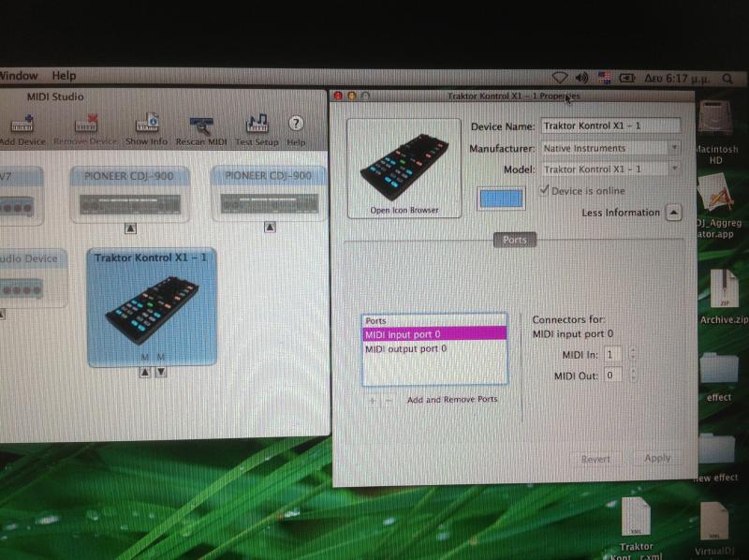Click the down-arrow connector under Traktor Kontrol X1
The width and height of the screenshot is (749, 560).
coord(161,372)
